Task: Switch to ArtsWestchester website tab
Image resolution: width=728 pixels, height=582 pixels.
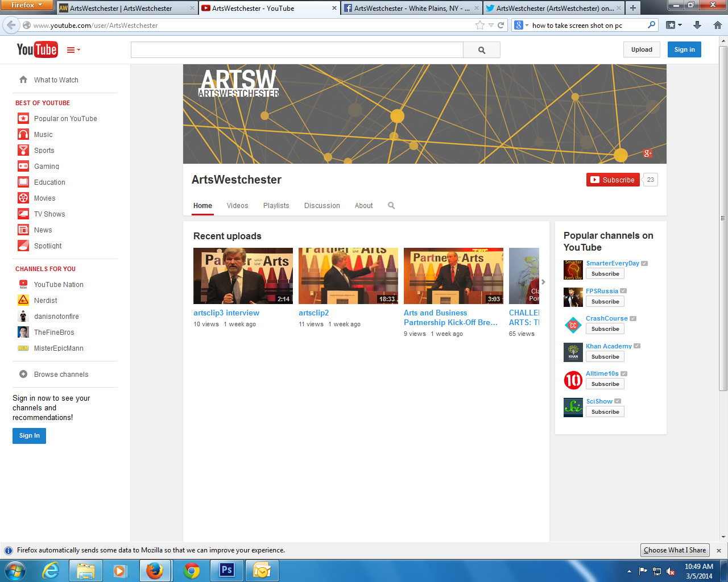Action: click(x=126, y=8)
